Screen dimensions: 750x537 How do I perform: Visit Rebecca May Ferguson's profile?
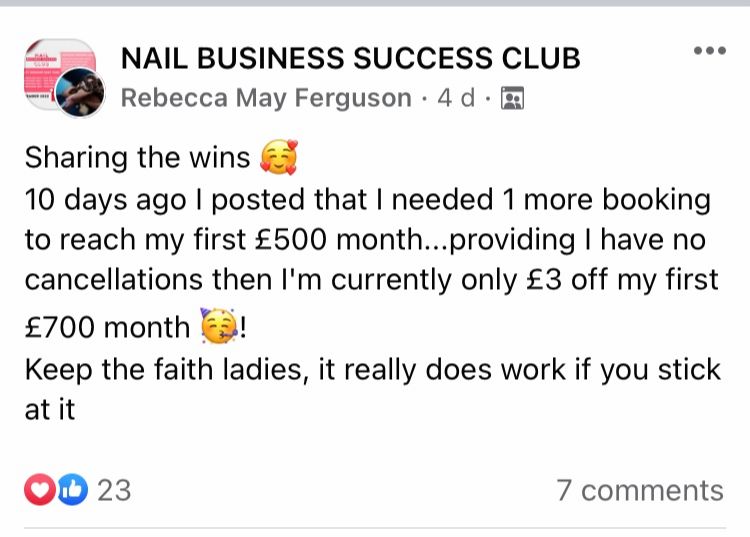(x=266, y=99)
